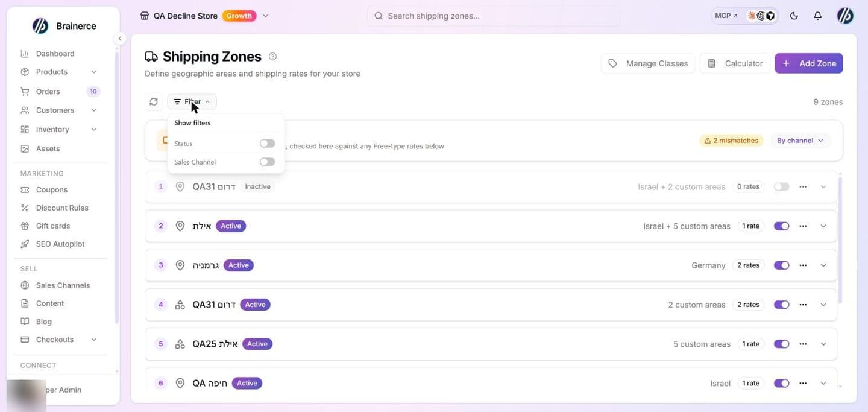Image resolution: width=868 pixels, height=412 pixels.
Task: Open Dashboard from the sidebar
Action: click(55, 54)
